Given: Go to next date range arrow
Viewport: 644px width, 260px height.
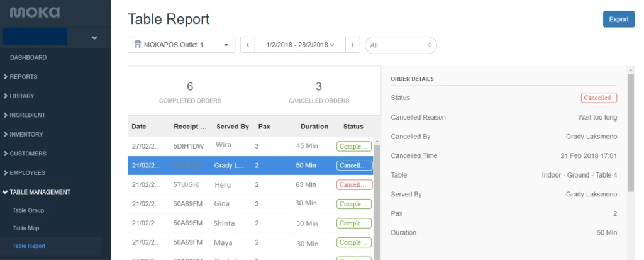Looking at the screenshot, I should coord(353,45).
